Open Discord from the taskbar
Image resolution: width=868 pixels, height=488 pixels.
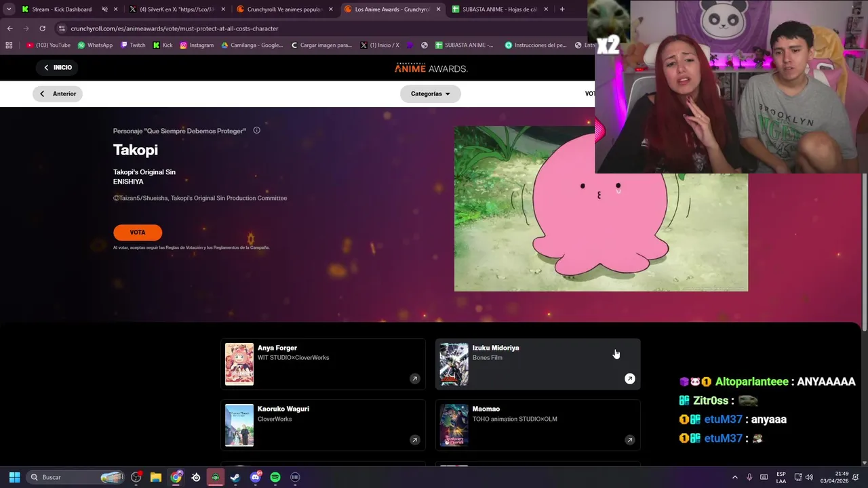tap(255, 477)
